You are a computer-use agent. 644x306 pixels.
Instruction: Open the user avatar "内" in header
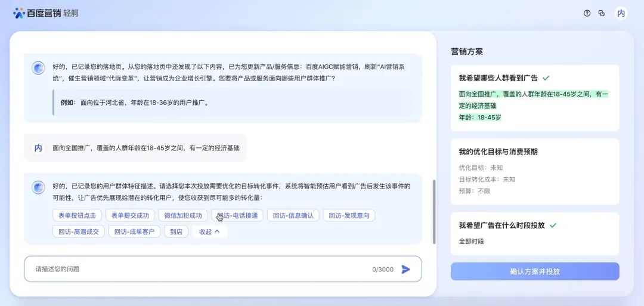click(x=621, y=13)
